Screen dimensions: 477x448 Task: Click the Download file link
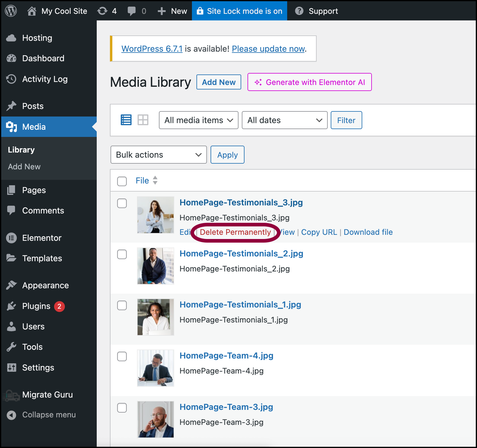click(368, 232)
